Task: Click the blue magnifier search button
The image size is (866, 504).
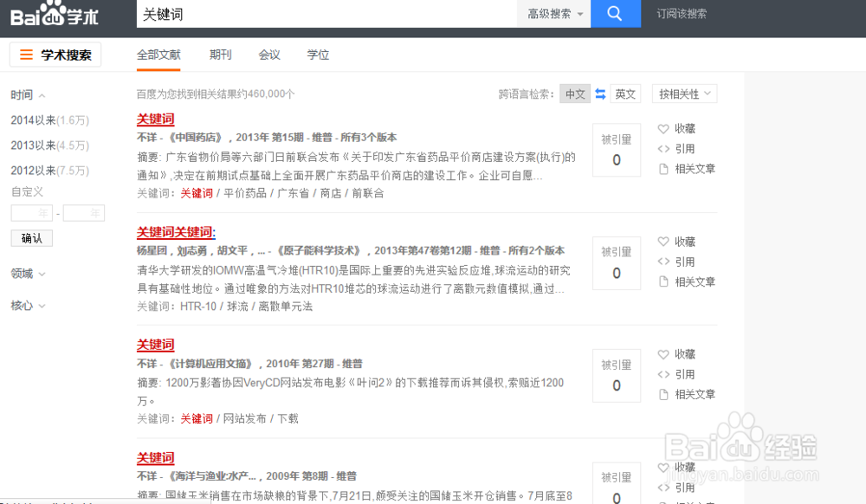Action: tap(615, 13)
